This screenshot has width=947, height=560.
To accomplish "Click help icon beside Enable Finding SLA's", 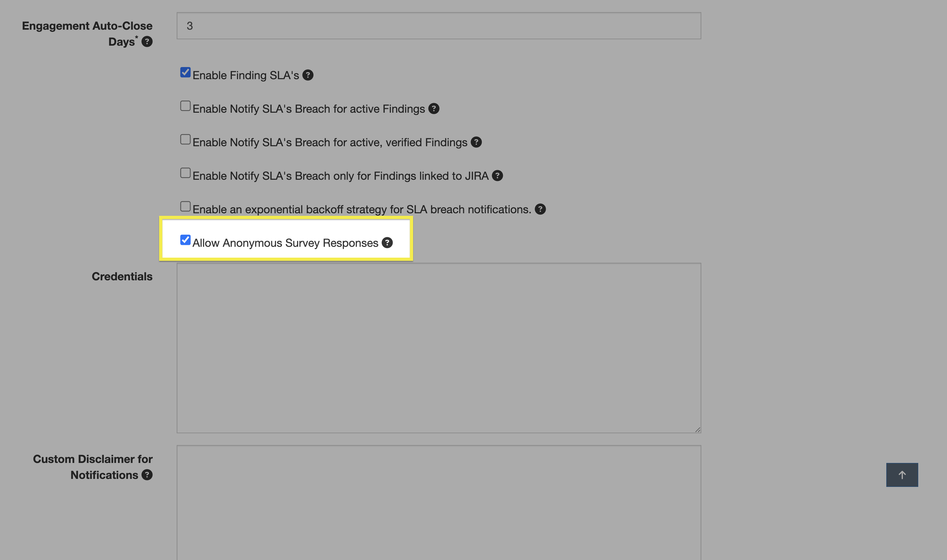I will pyautogui.click(x=308, y=75).
